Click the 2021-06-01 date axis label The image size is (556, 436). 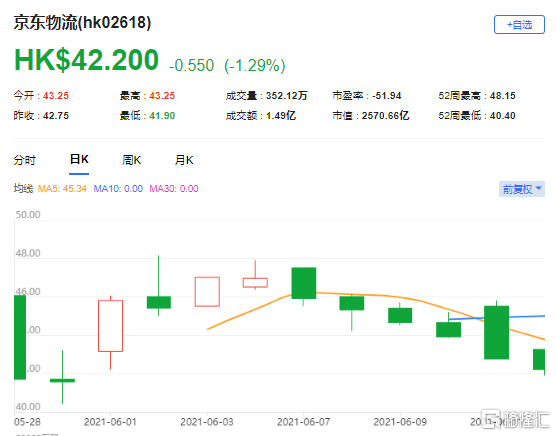click(x=110, y=422)
